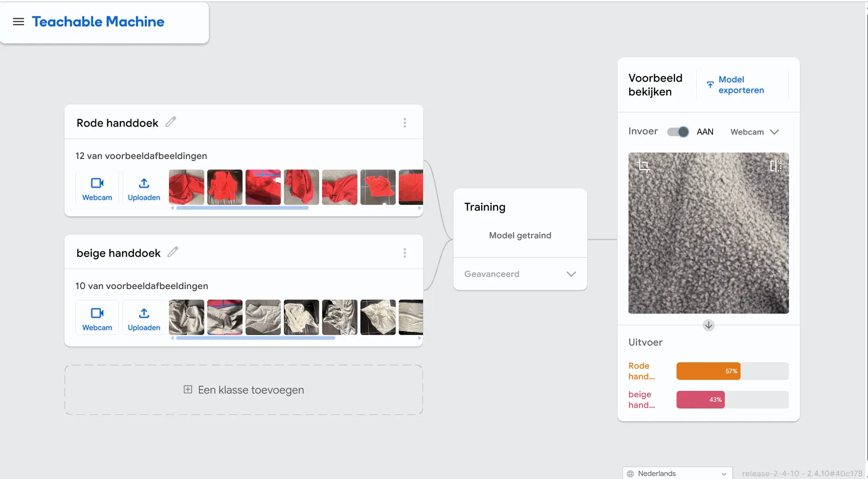Click the '12 van voorbeeldafbeeldingen' text

tap(141, 156)
